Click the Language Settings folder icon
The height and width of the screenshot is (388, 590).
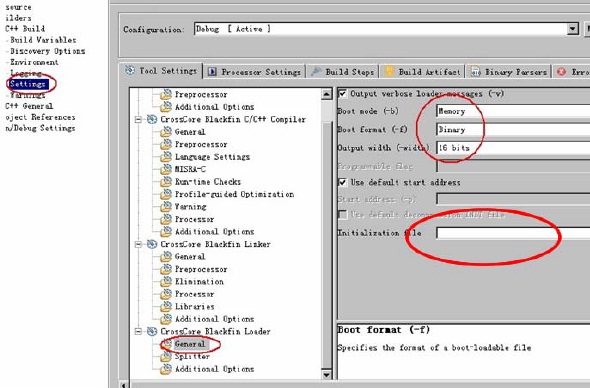[x=166, y=157]
